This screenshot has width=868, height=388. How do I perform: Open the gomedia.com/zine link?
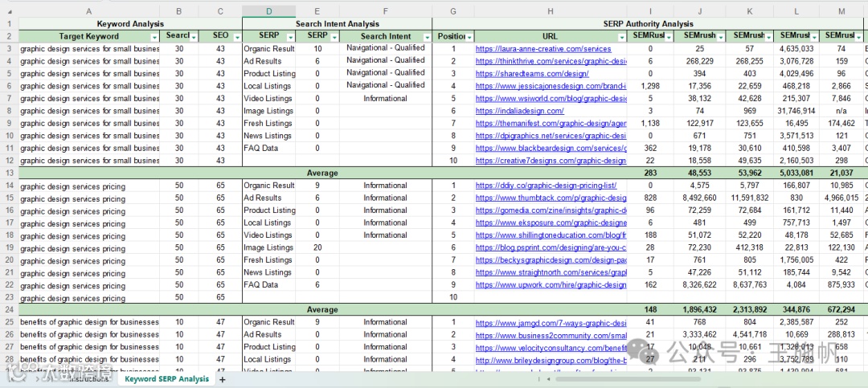pyautogui.click(x=551, y=210)
